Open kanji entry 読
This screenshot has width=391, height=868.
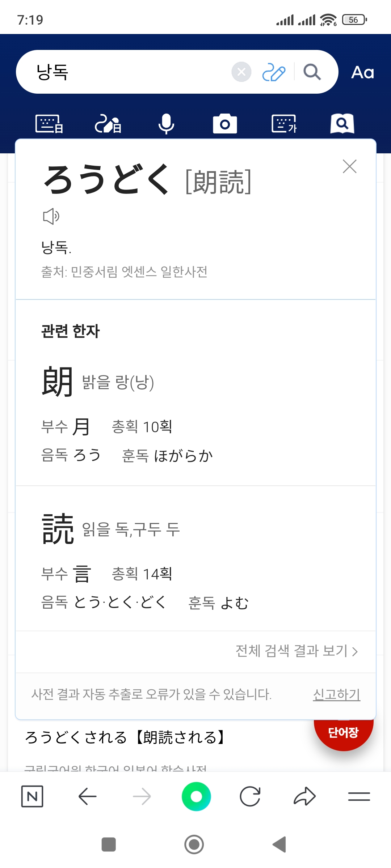click(58, 529)
